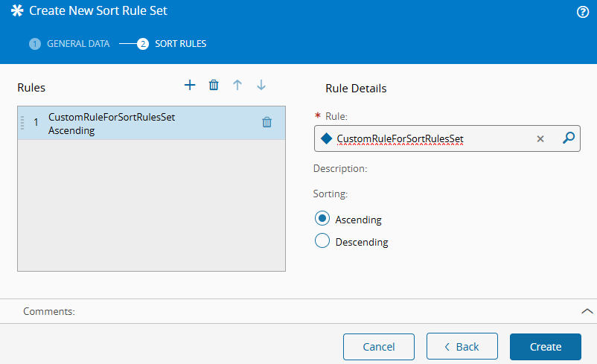Click the Create button
Viewport: 597px width, 364px height.
click(545, 347)
